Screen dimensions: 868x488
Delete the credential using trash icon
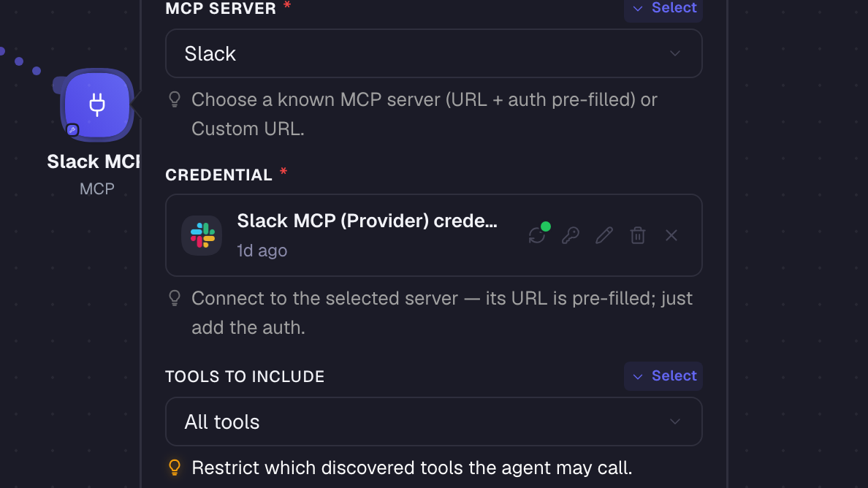[638, 236]
